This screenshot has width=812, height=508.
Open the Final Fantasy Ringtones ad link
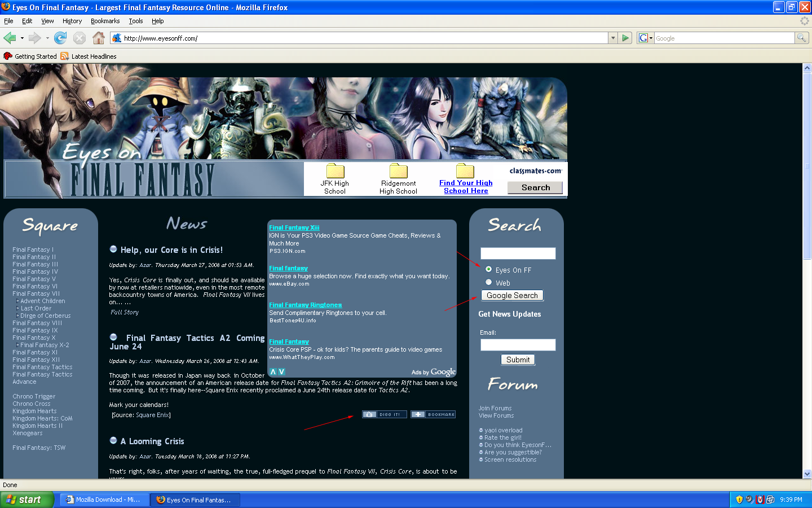click(x=306, y=305)
